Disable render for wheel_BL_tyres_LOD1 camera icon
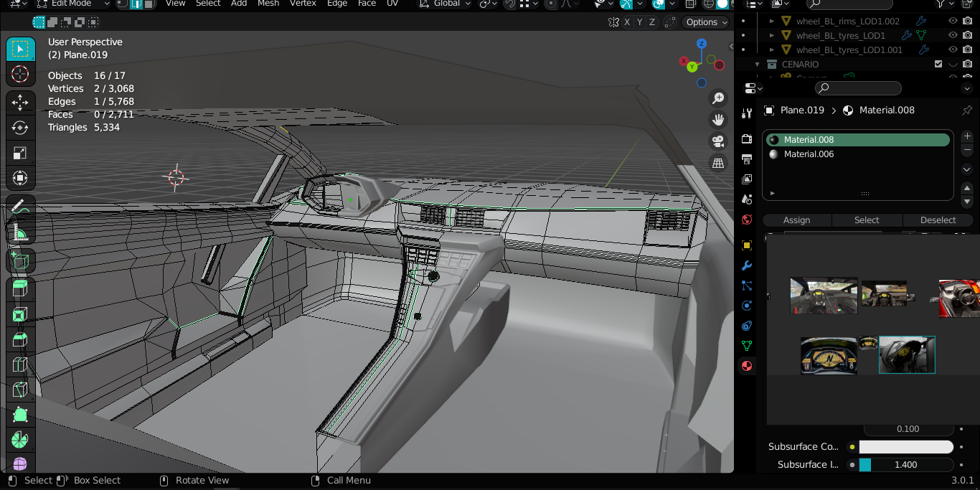 968,35
